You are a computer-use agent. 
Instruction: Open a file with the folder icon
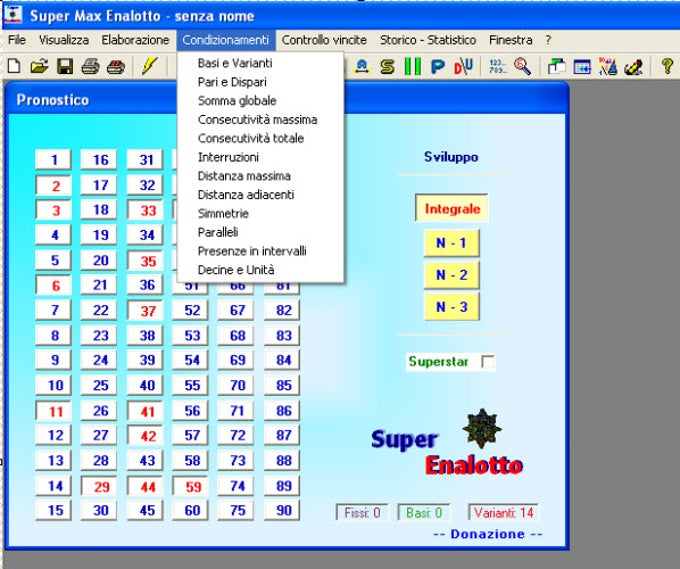pyautogui.click(x=39, y=66)
